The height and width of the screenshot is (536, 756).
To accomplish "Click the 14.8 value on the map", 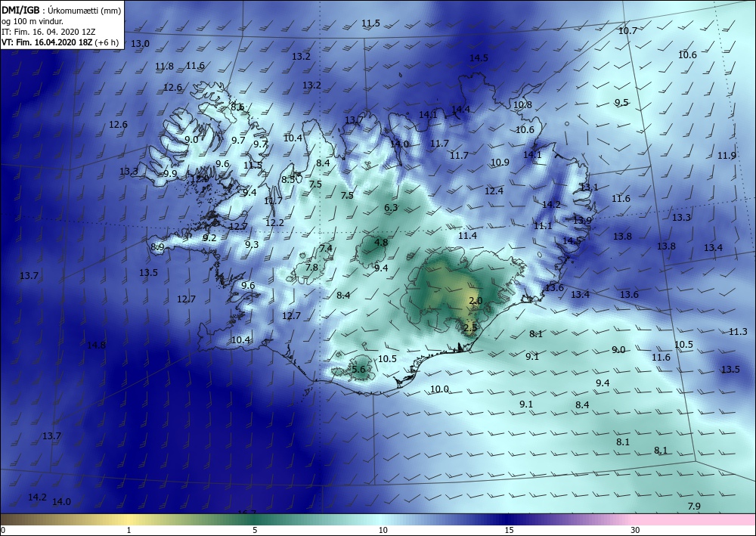I will [97, 345].
